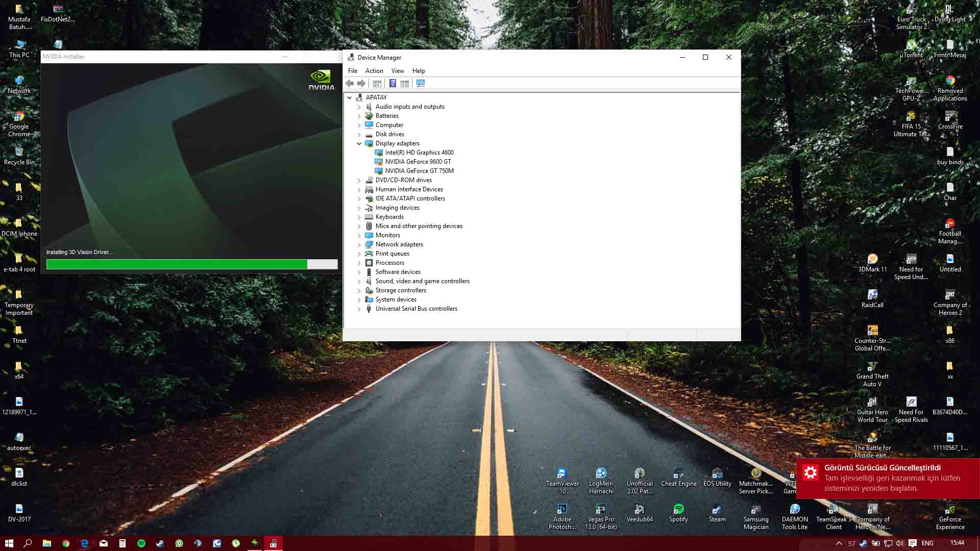Select the DAEMON Tools Lite icon
This screenshot has height=551, width=980.
[x=795, y=516]
